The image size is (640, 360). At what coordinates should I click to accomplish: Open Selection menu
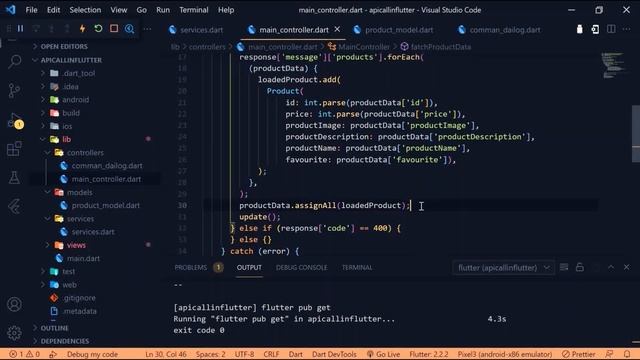[85, 10]
